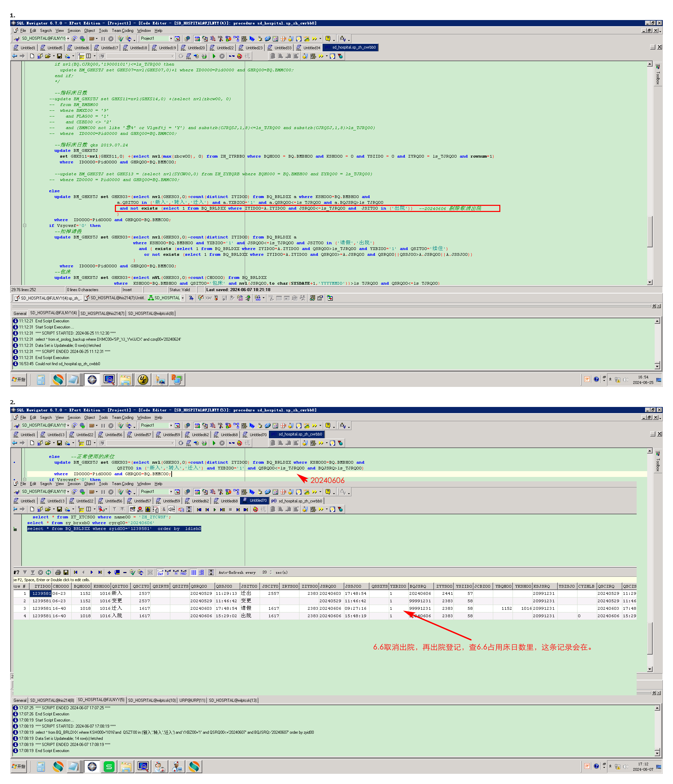The width and height of the screenshot is (673, 784).
Task: Open the URP@URP(11) output tab
Action: 192,700
